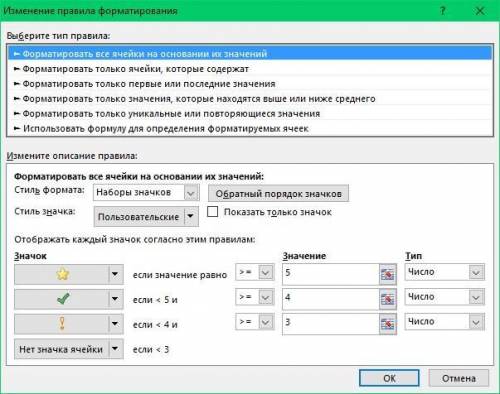Click 'Обратный порядок значков' button
The width and height of the screenshot is (500, 394).
[x=278, y=193]
